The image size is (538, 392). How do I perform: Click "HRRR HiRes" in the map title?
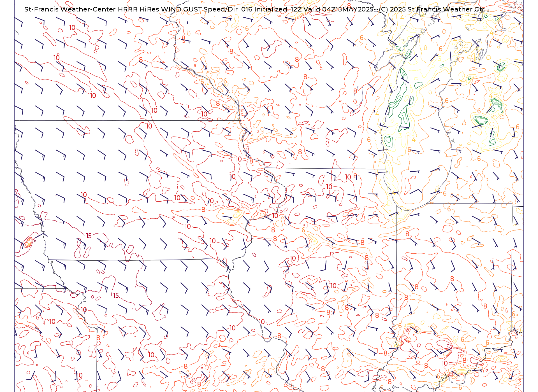pyautogui.click(x=138, y=9)
